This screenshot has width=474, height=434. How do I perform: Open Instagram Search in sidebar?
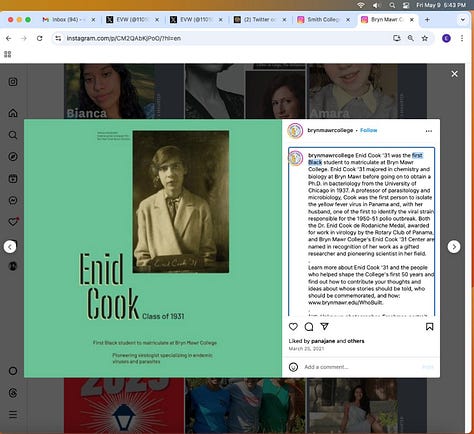click(13, 135)
